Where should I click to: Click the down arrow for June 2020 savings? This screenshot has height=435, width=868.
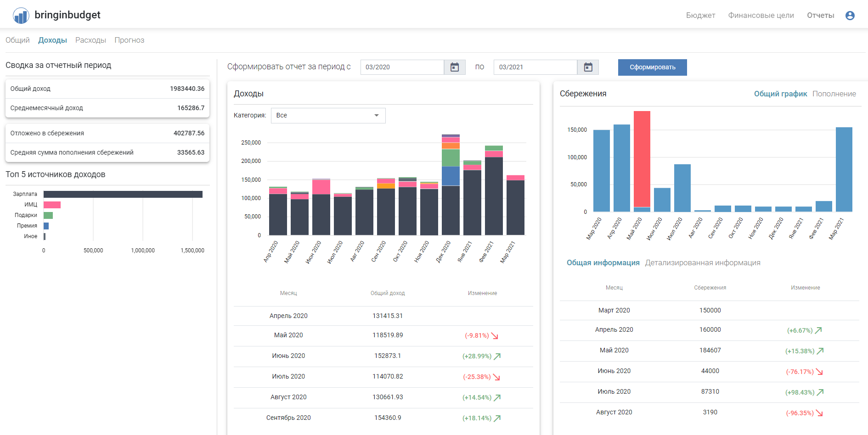pyautogui.click(x=819, y=372)
